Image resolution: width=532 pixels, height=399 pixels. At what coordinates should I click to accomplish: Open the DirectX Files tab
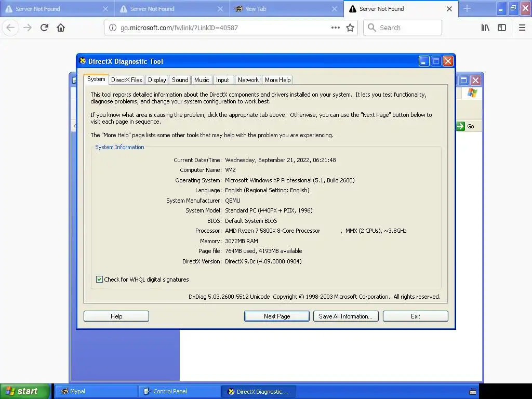[127, 79]
